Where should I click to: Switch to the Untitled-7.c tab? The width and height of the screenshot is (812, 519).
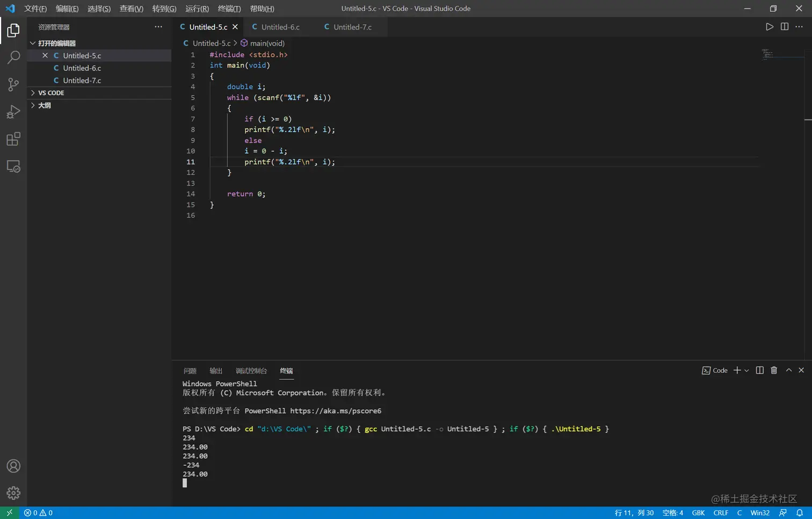coord(351,27)
